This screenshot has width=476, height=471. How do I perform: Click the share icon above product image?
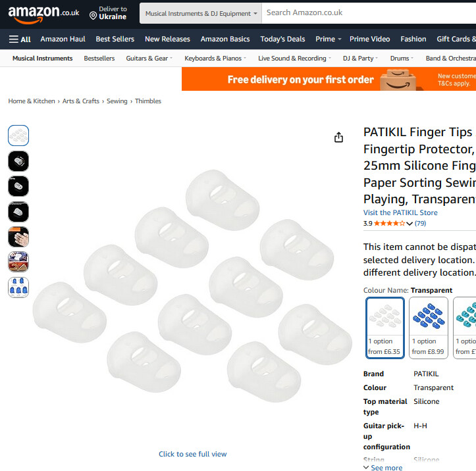coord(338,137)
